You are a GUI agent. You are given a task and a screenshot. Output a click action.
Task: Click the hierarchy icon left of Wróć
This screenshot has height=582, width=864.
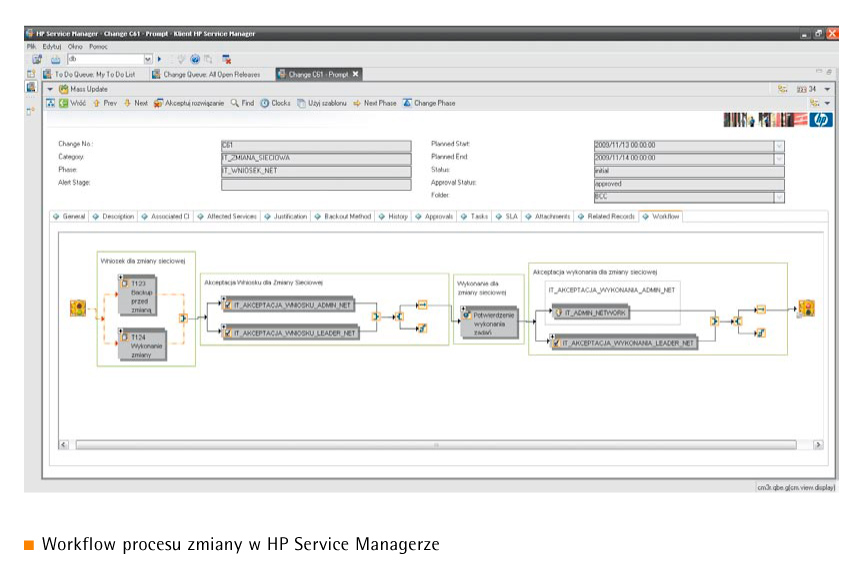point(51,103)
